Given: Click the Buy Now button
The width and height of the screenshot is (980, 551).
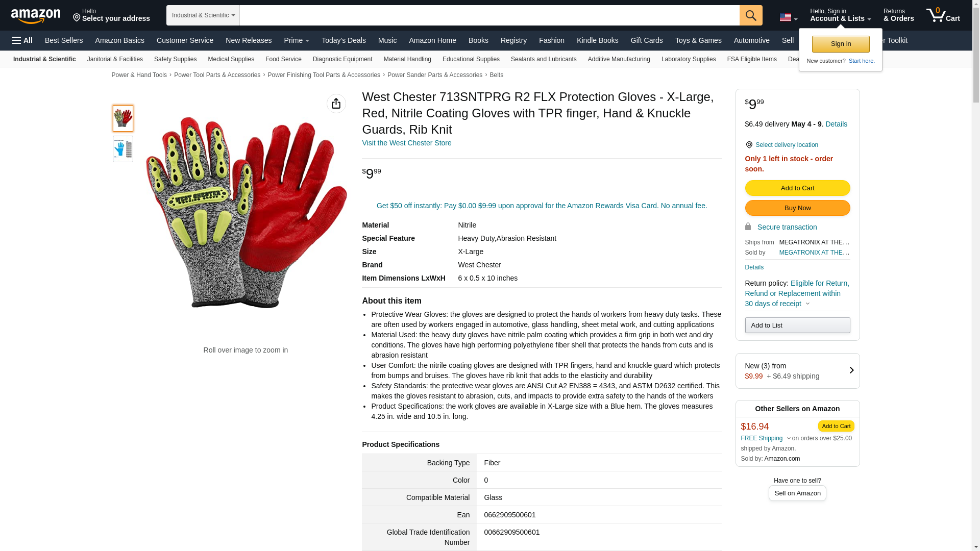Looking at the screenshot, I should coord(797,208).
